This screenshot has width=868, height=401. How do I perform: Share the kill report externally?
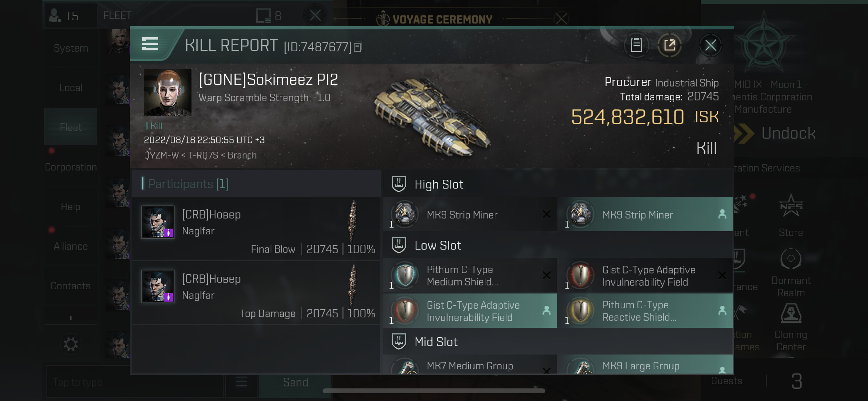[669, 45]
